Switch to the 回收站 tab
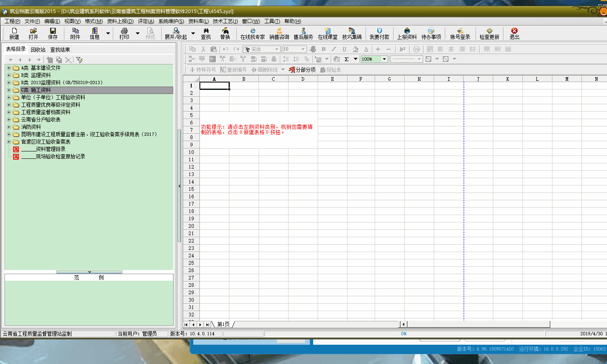The height and width of the screenshot is (364, 607). pyautogui.click(x=38, y=50)
